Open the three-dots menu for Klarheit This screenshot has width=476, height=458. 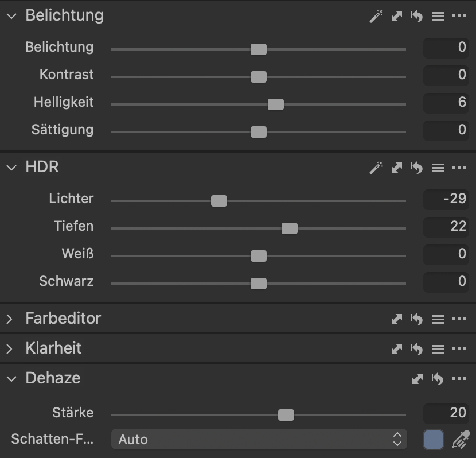[459, 349]
